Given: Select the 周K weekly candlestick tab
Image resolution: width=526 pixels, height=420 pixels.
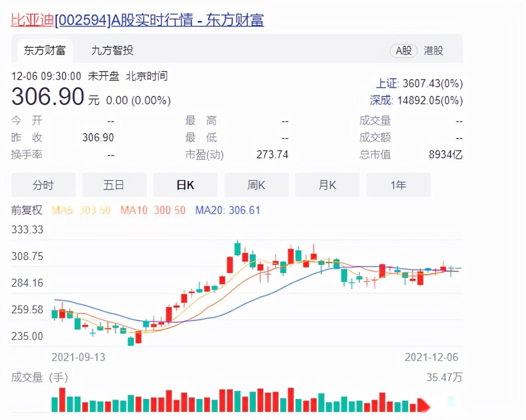Looking at the screenshot, I should pyautogui.click(x=256, y=185).
